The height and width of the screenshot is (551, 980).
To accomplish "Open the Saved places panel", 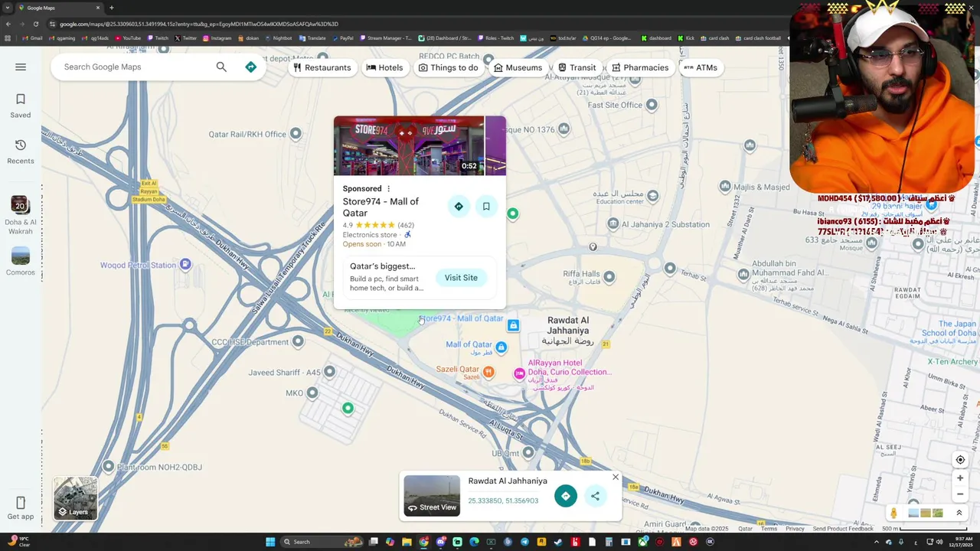I will (21, 106).
